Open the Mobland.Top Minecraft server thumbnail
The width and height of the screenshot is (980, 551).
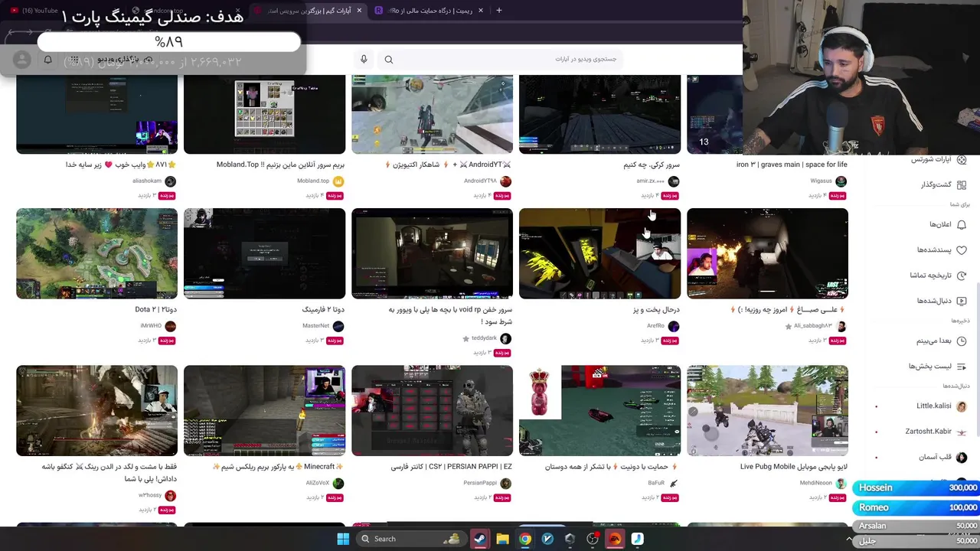264,114
